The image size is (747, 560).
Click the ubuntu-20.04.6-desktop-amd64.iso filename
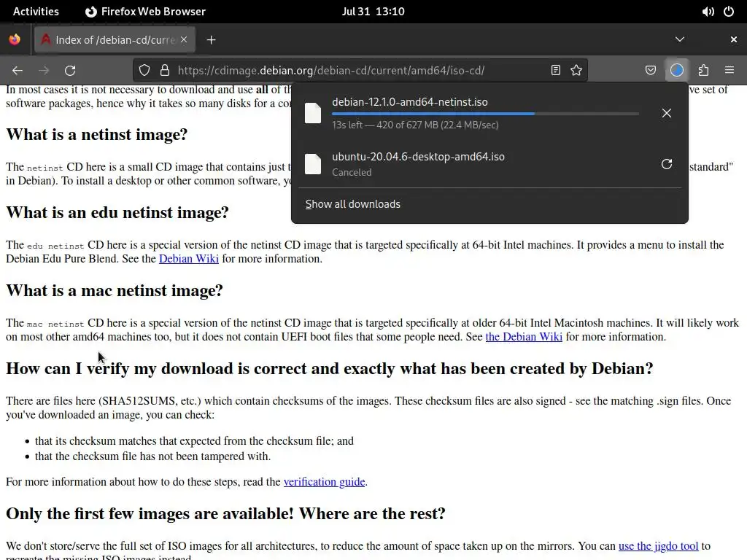[418, 157]
